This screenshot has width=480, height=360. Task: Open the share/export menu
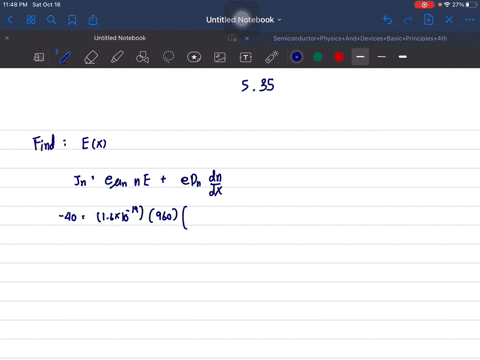[93, 20]
